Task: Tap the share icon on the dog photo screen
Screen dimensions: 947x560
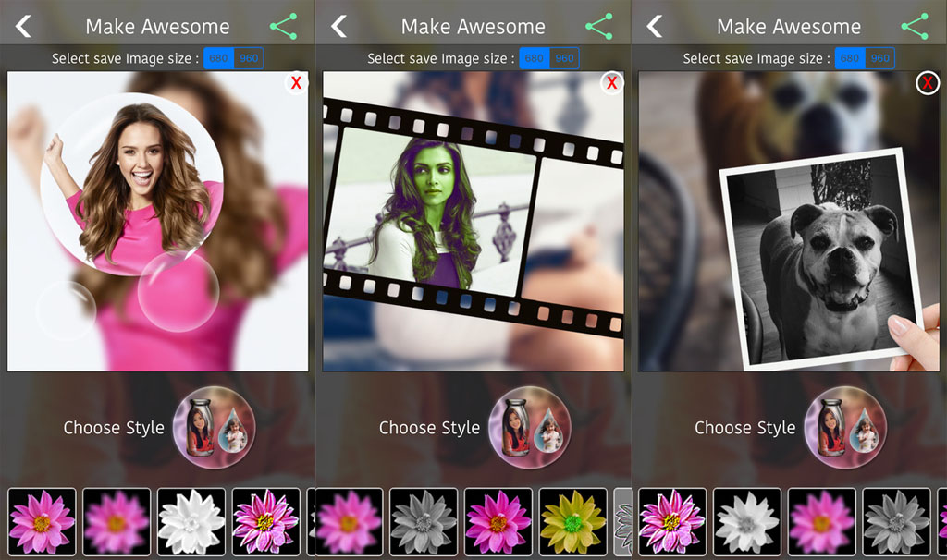Action: pyautogui.click(x=915, y=27)
